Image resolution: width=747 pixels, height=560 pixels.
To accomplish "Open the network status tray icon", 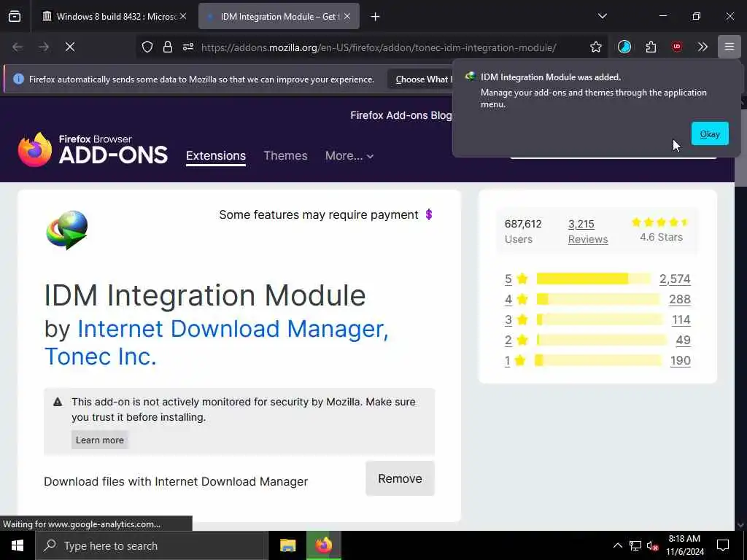I will tap(635, 545).
